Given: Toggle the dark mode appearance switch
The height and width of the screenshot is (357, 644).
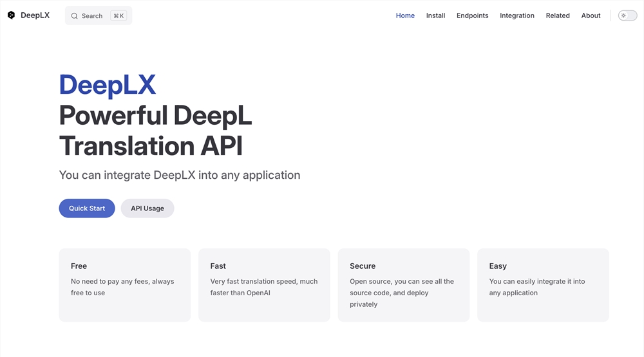Looking at the screenshot, I should coord(627,15).
